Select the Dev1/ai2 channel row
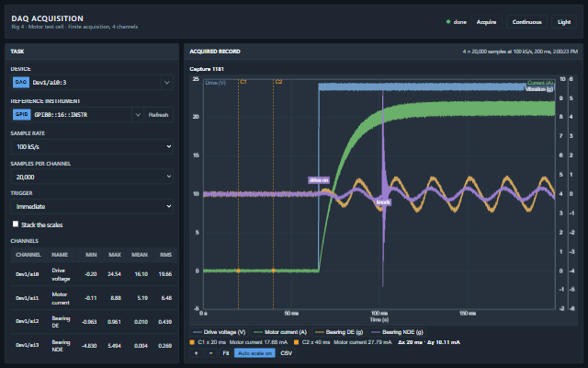The height and width of the screenshot is (368, 588). 94,321
